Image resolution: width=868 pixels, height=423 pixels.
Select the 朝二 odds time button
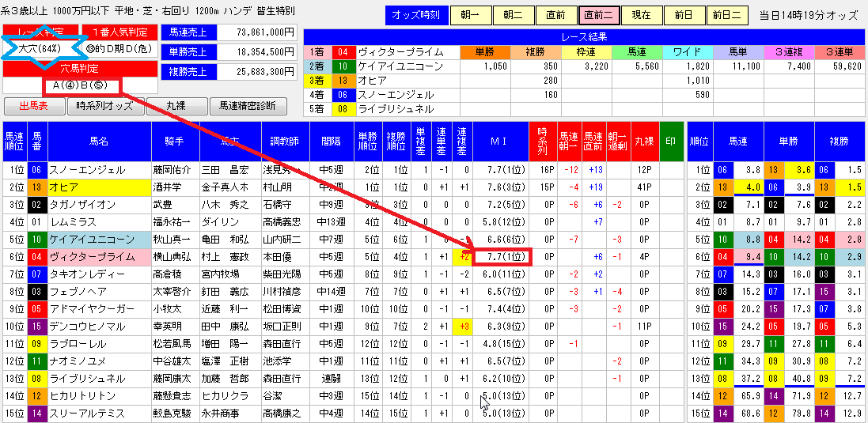[x=512, y=15]
